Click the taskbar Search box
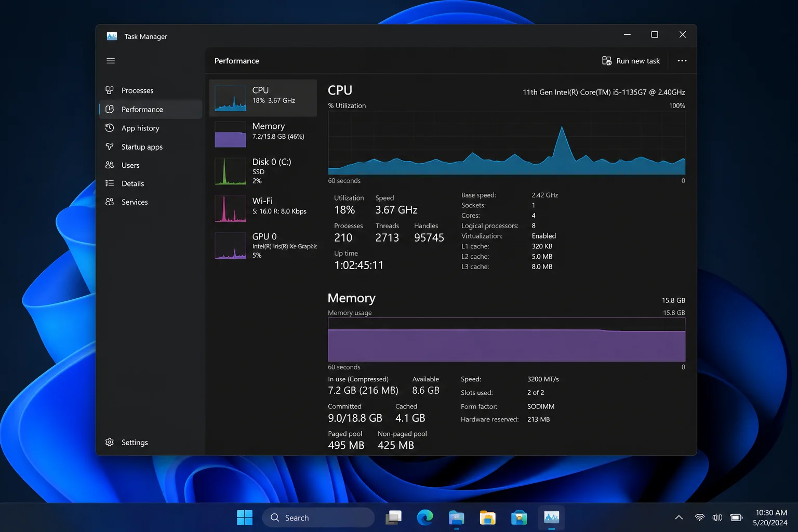Screen dimensions: 798x532 [318, 517]
